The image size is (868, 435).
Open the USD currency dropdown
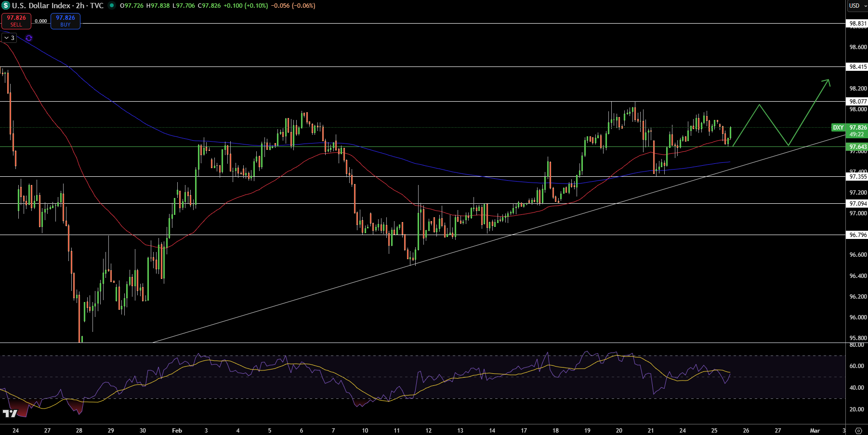click(857, 6)
